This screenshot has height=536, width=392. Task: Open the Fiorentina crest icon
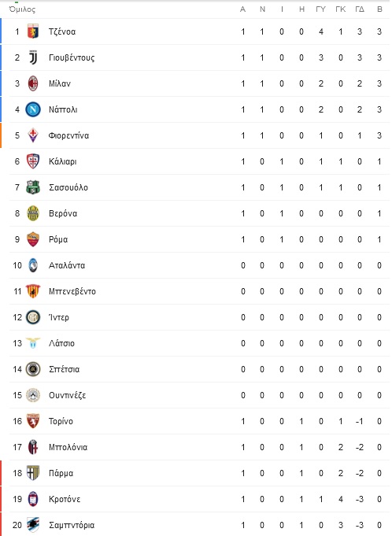tap(33, 135)
